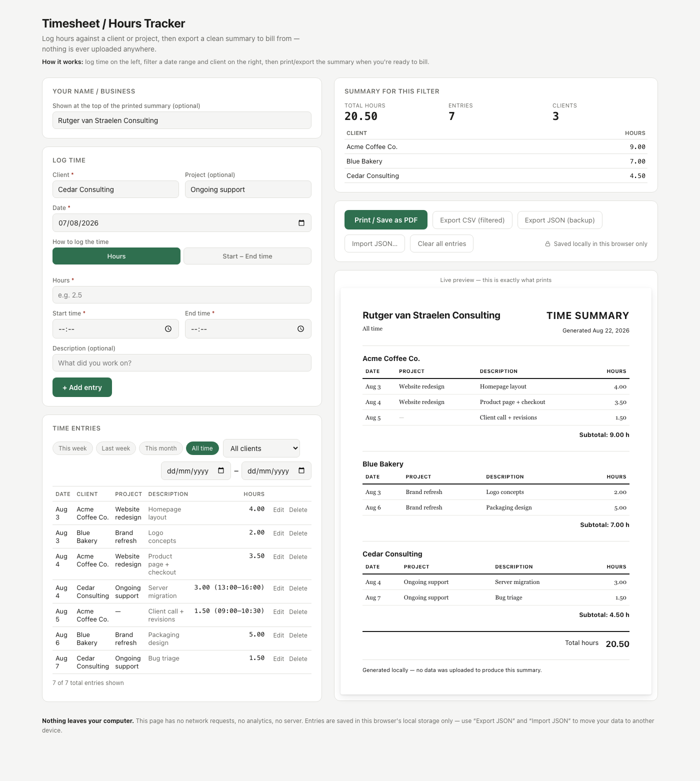This screenshot has width=700, height=781.
Task: Expand the All clients dropdown
Action: point(261,448)
